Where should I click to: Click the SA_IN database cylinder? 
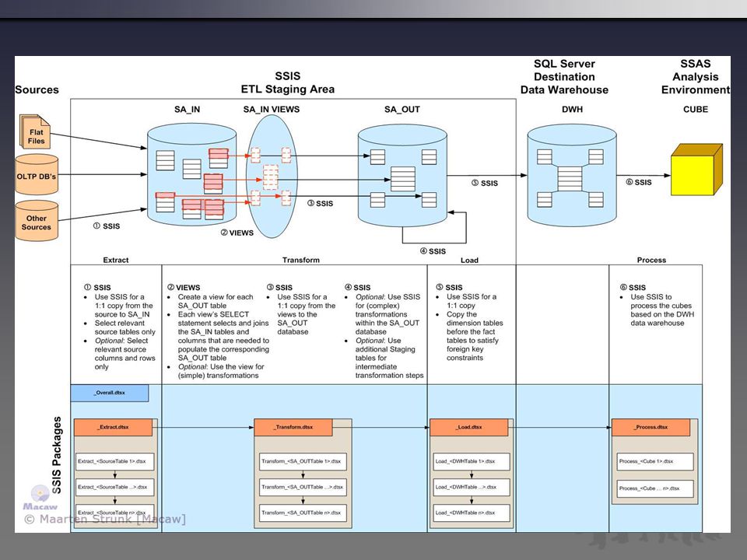point(191,174)
